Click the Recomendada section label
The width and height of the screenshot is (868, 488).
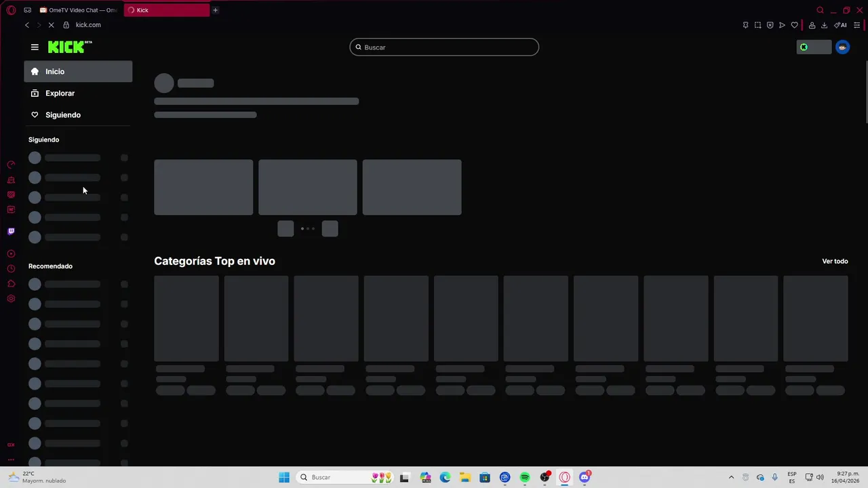click(50, 266)
